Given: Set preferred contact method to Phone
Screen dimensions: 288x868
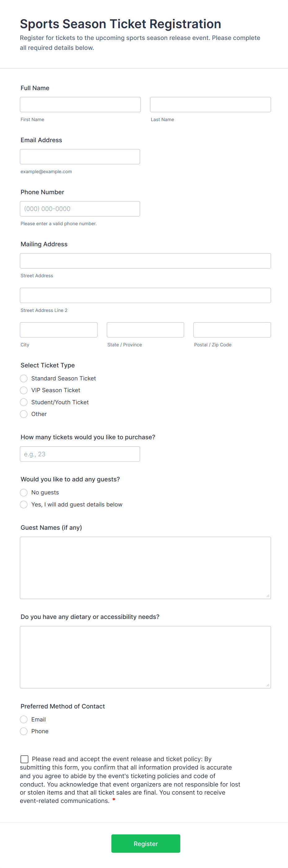Looking at the screenshot, I should pyautogui.click(x=24, y=731).
